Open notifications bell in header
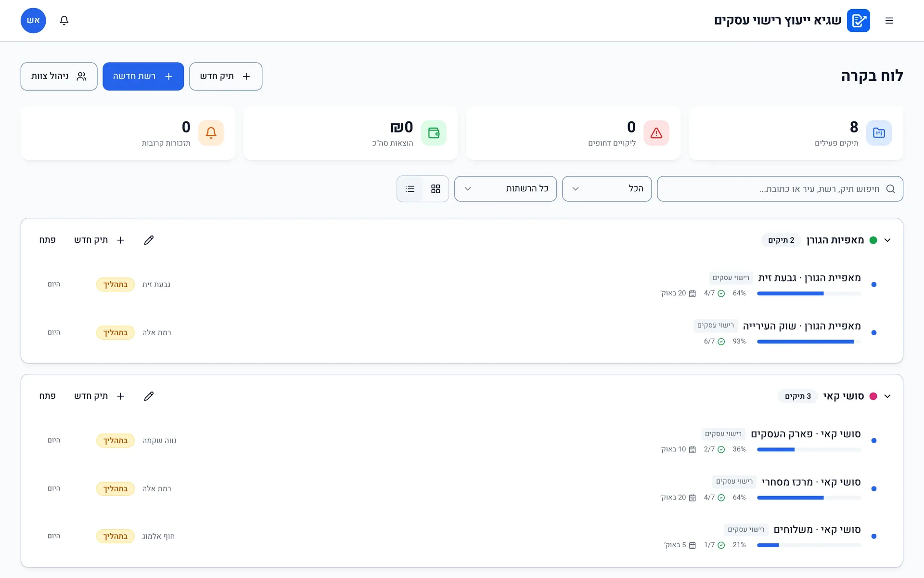This screenshot has height=578, width=924. pyautogui.click(x=64, y=20)
